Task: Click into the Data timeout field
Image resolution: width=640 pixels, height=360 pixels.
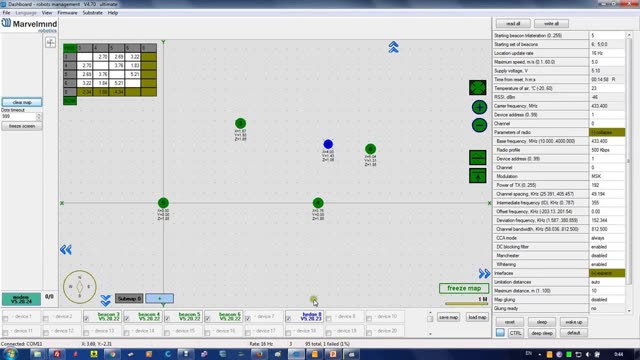Action: tap(19, 116)
